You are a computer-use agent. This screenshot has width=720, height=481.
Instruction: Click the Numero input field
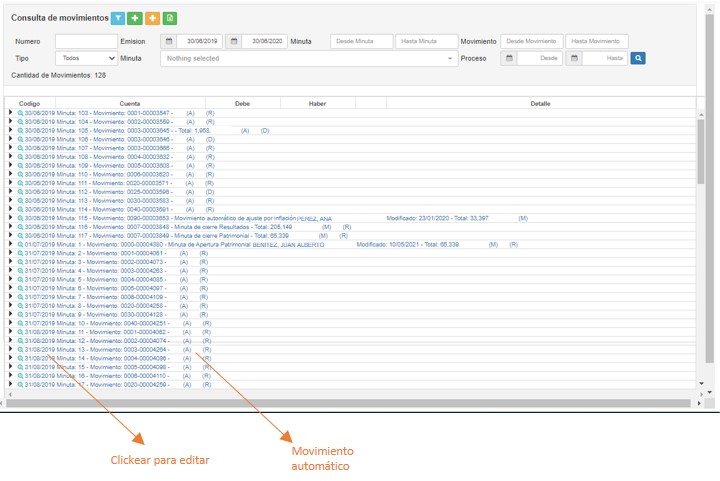pyautogui.click(x=86, y=41)
